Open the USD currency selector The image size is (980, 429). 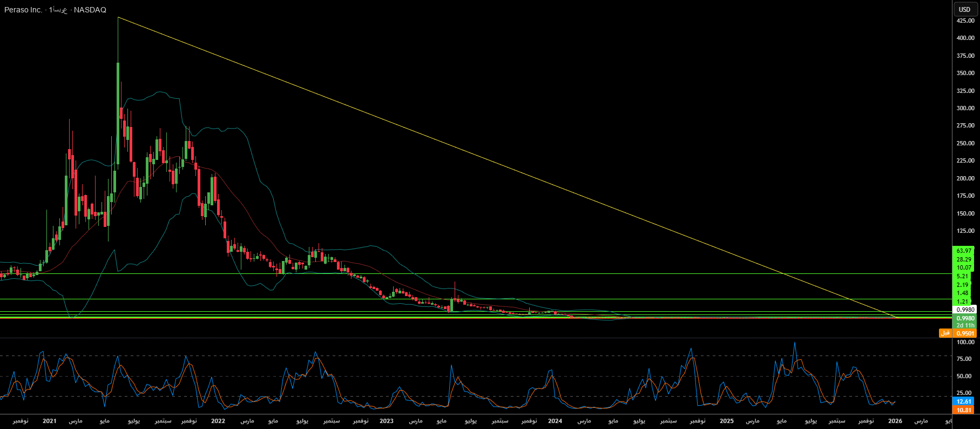[965, 9]
